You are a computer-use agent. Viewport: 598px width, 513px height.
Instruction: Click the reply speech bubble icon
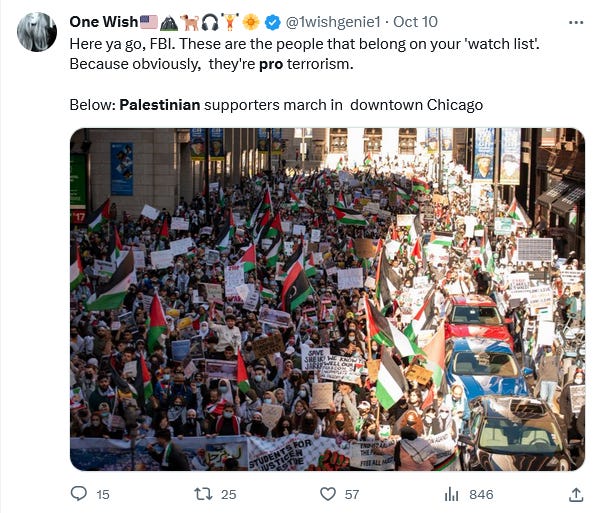(79, 494)
